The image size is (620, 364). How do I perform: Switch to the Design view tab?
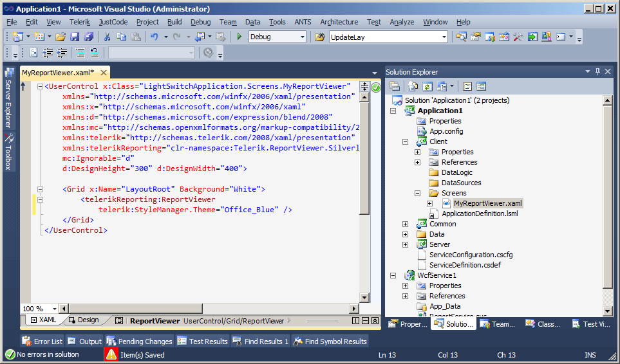tap(84, 320)
